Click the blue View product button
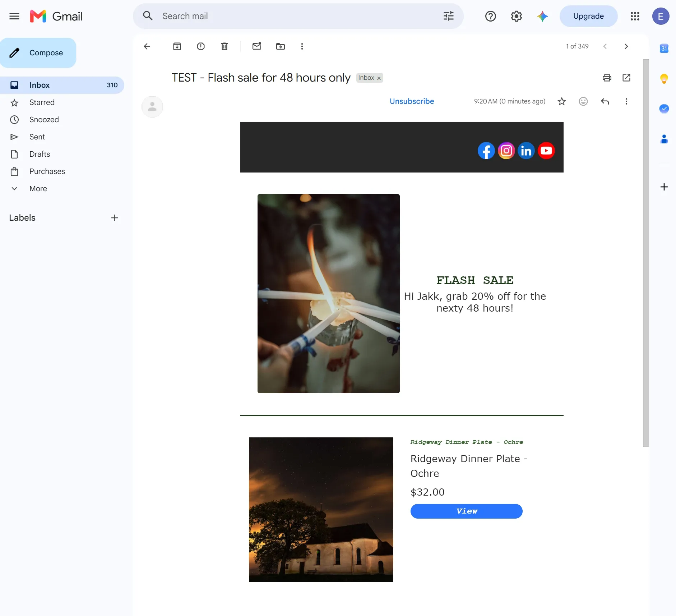 [x=467, y=511]
